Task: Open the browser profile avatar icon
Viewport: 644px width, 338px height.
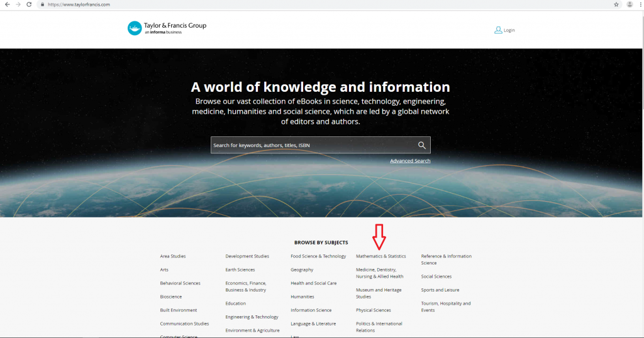Action: tap(630, 4)
